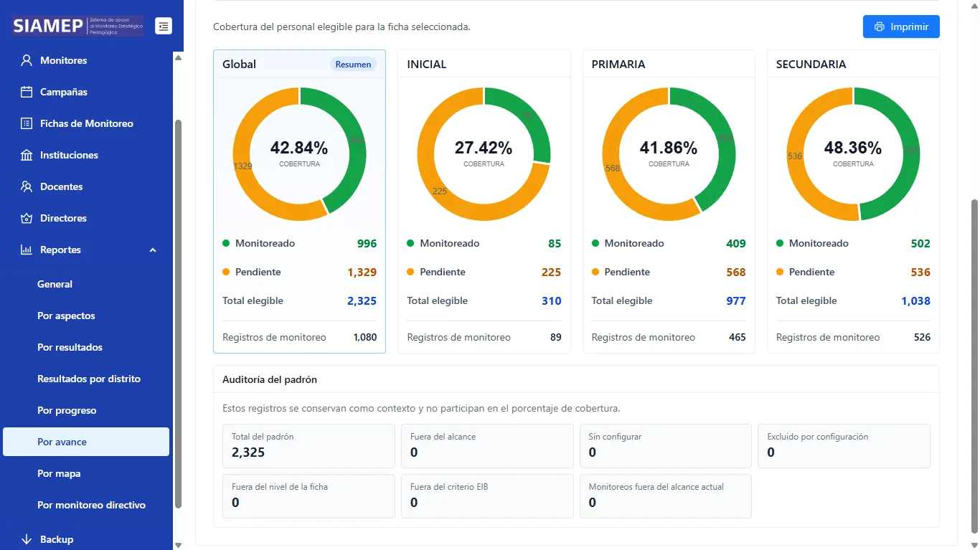
Task: Click green Monitoreado legend dot in SECUNDARIA
Action: tap(780, 243)
